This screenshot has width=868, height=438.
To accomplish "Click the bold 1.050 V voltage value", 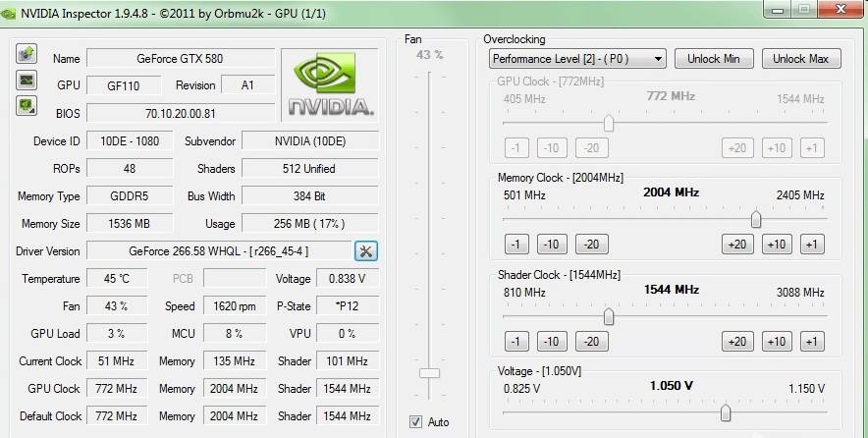I will click(671, 386).
